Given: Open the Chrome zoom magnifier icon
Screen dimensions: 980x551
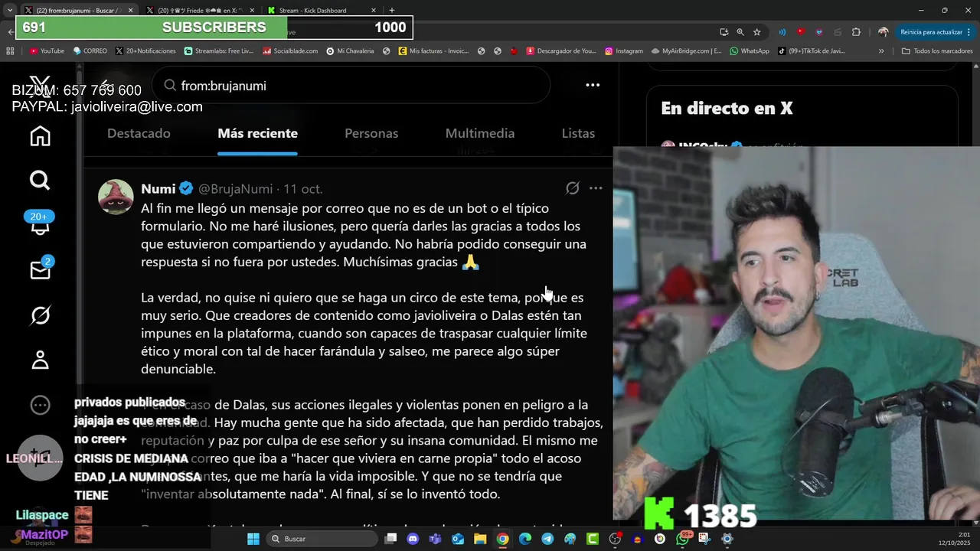Looking at the screenshot, I should pos(740,31).
